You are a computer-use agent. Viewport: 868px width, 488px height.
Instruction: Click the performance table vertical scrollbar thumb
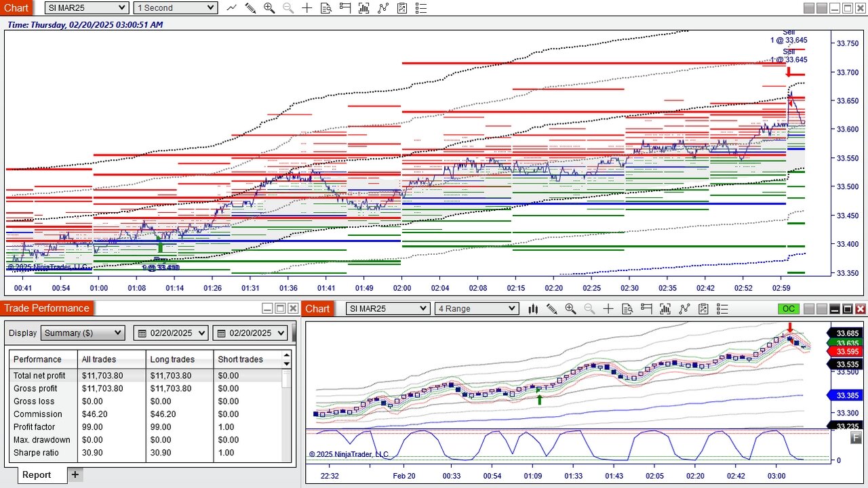click(x=287, y=378)
